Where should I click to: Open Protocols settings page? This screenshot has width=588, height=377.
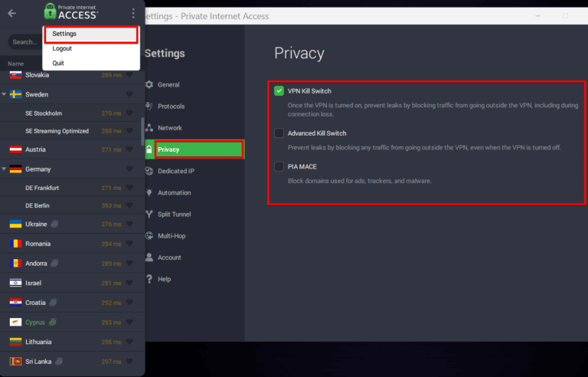[195, 107]
